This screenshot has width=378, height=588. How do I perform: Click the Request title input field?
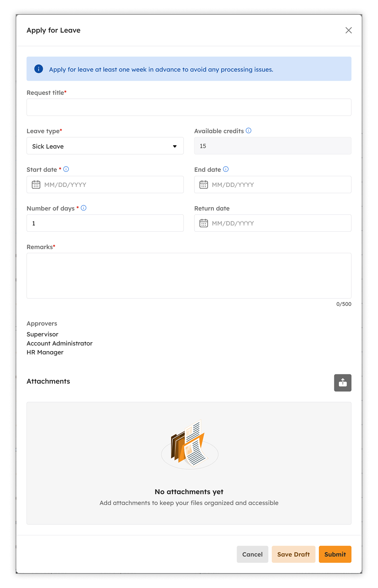tap(189, 107)
